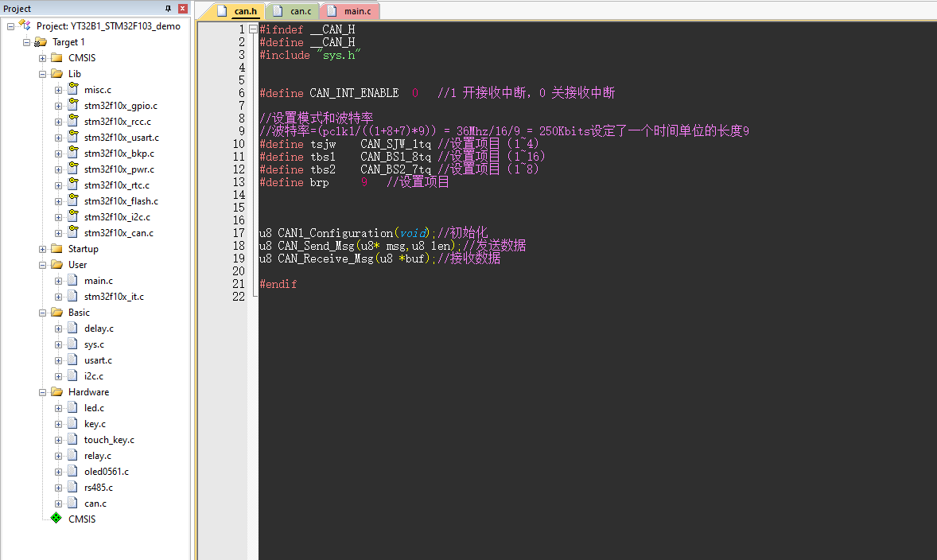The image size is (937, 560).
Task: Click the Startup folder icon
Action: pyautogui.click(x=56, y=249)
